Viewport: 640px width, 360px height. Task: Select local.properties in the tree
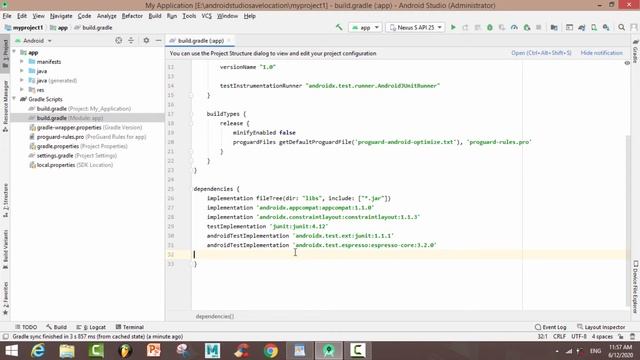(x=71, y=165)
